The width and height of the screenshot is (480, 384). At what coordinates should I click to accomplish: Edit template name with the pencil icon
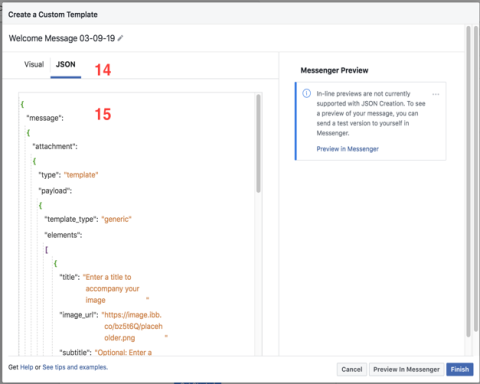click(120, 38)
